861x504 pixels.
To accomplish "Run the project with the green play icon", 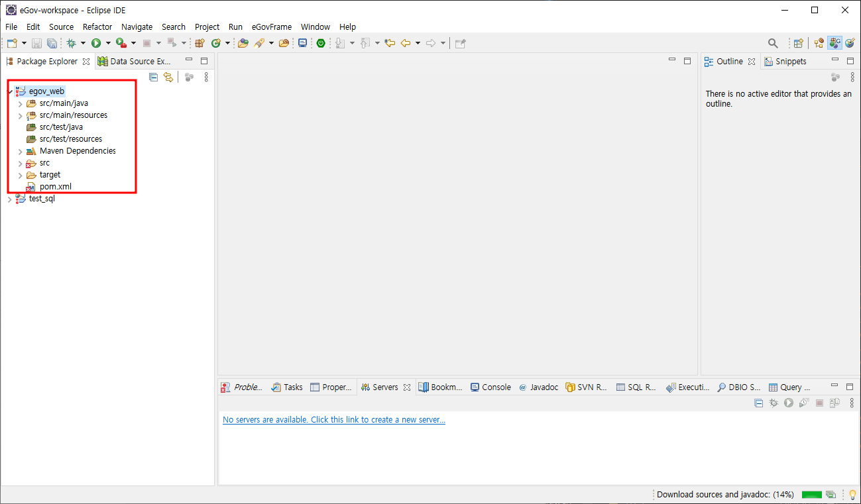I will [96, 43].
